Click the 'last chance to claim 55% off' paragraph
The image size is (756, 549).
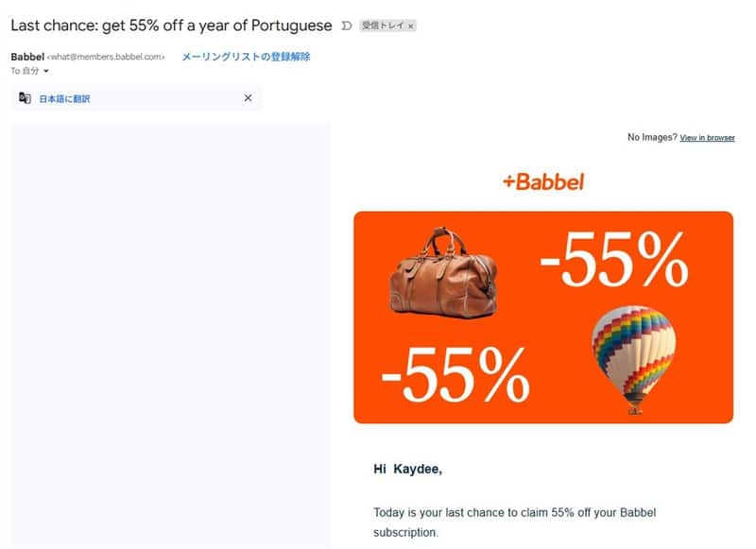(514, 523)
